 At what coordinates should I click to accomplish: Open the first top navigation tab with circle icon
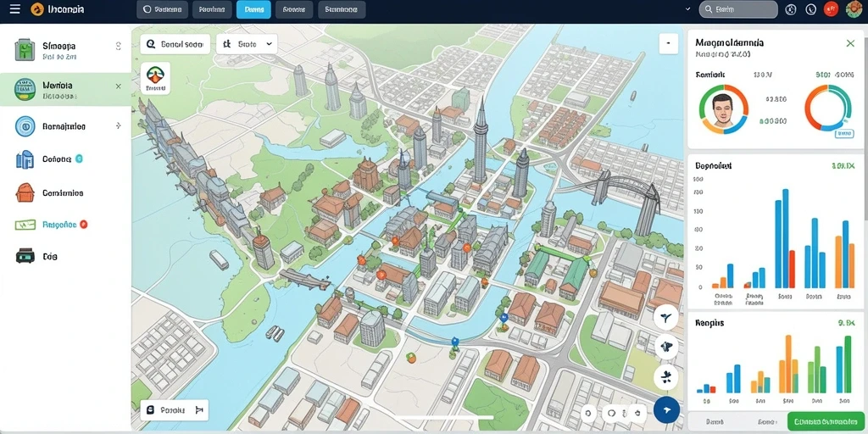pyautogui.click(x=162, y=9)
